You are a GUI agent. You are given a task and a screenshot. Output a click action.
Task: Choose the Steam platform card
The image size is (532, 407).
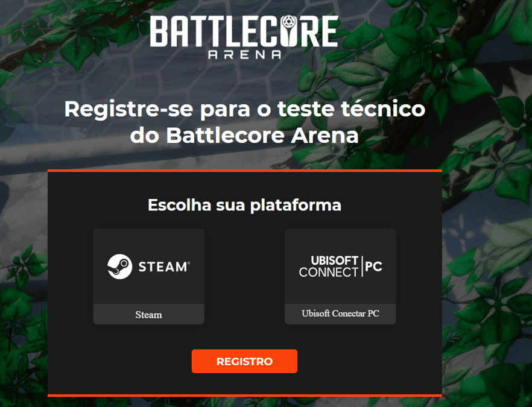point(148,276)
